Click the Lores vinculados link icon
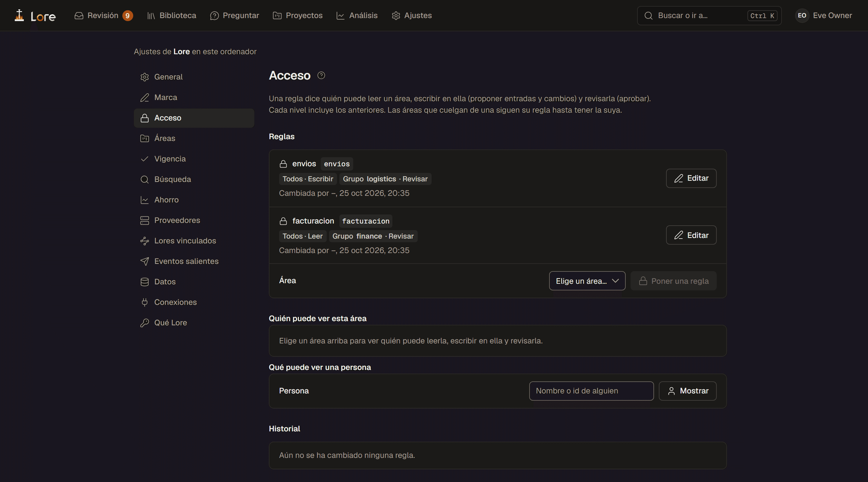This screenshot has width=868, height=482. point(145,241)
